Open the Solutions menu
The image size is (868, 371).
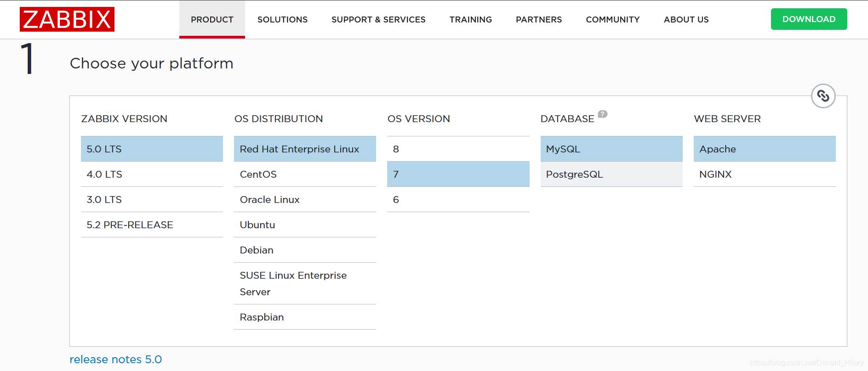[282, 19]
